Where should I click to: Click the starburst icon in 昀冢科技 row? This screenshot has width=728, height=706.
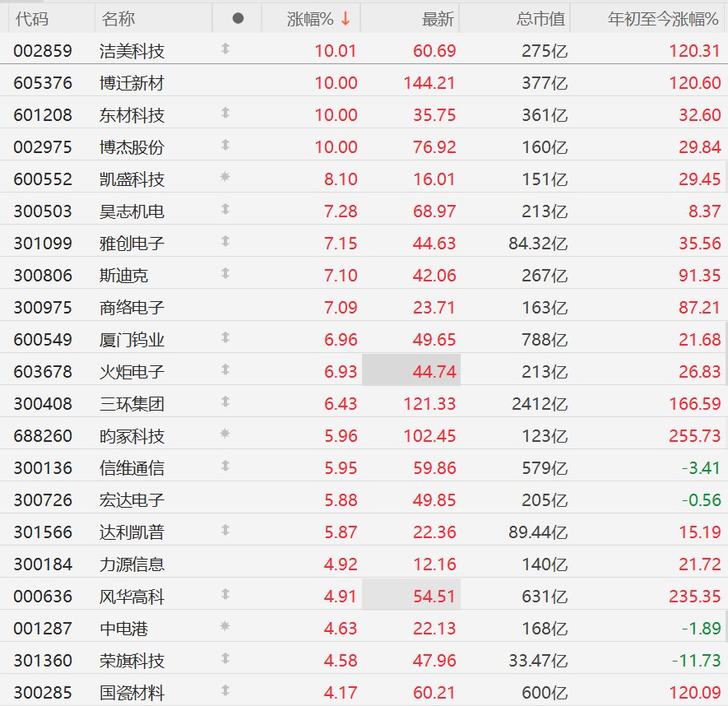click(225, 434)
